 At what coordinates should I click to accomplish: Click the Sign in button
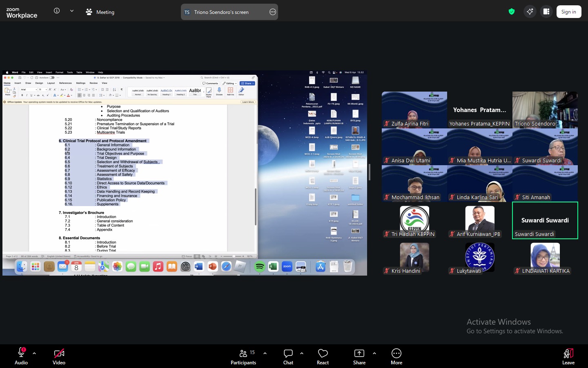click(568, 12)
